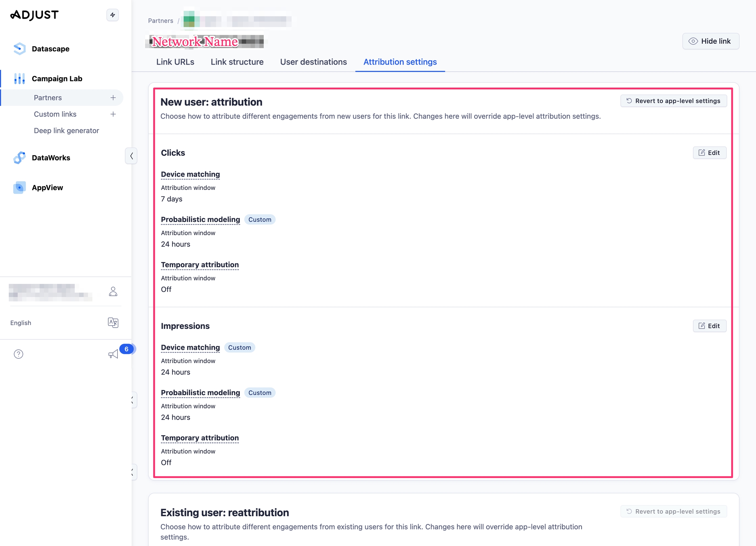Collapse the sidebar with the chevron handle

point(131,156)
